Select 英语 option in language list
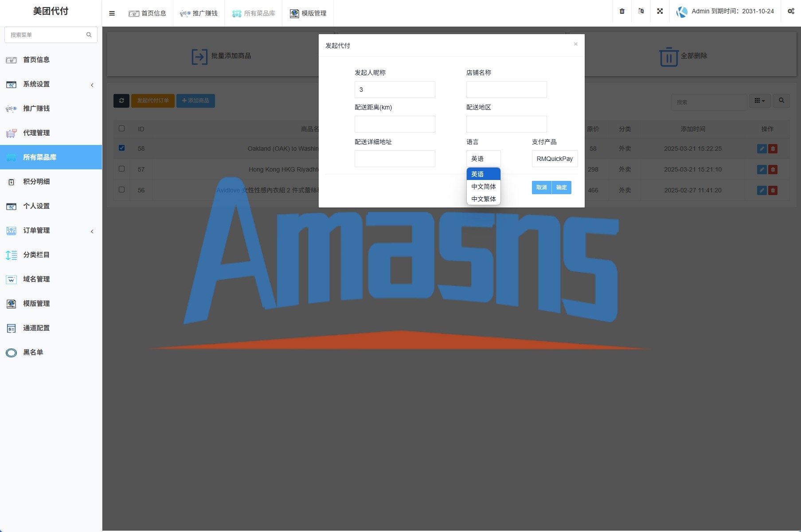Image resolution: width=801 pixels, height=532 pixels. 483,174
